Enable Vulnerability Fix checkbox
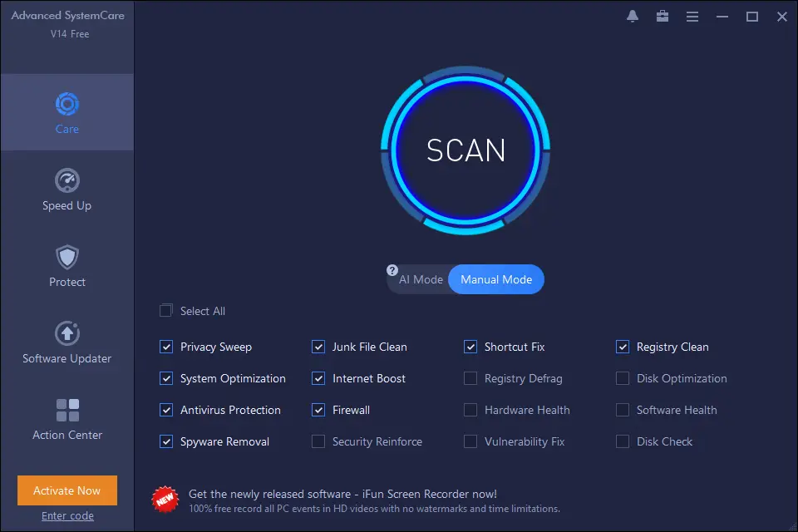This screenshot has width=798, height=532. [x=470, y=441]
